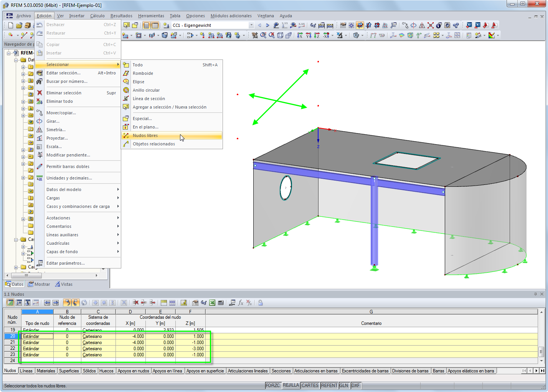The height and width of the screenshot is (392, 548).
Task: Click the Eliminar selección red X icon
Action: tap(40, 93)
